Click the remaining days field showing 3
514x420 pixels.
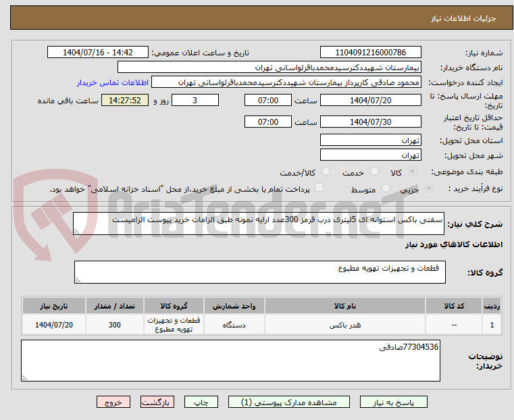point(195,100)
